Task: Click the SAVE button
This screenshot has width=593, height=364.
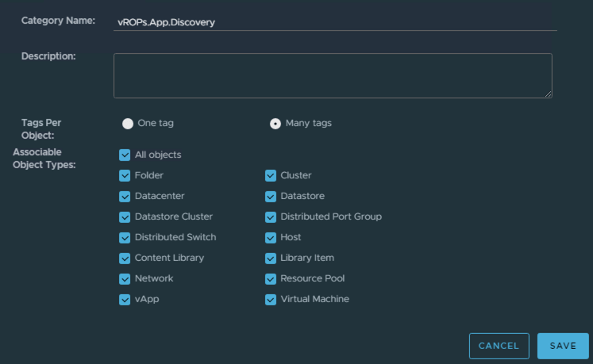Action: pos(563,346)
